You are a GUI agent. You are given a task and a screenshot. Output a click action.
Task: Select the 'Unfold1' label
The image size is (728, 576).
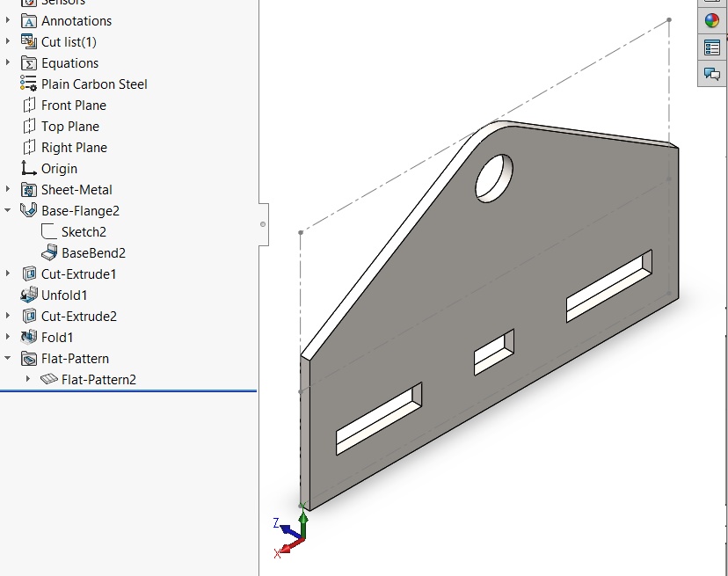[x=64, y=295]
